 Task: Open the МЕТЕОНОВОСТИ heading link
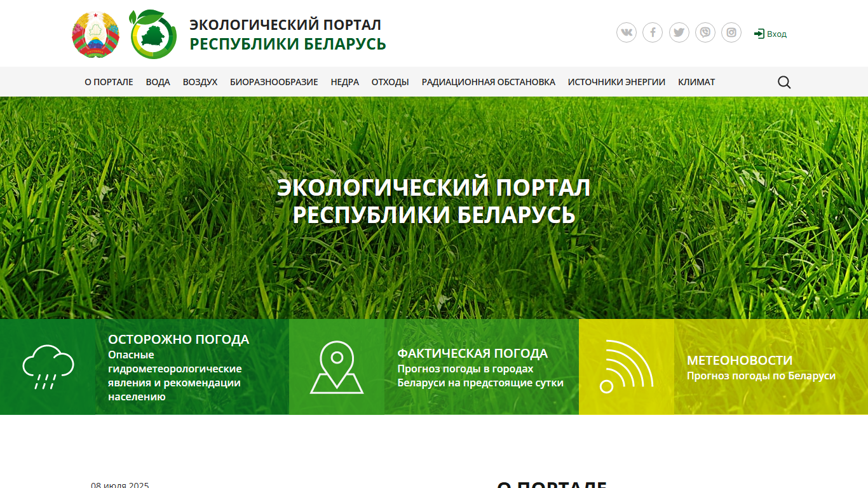click(740, 360)
